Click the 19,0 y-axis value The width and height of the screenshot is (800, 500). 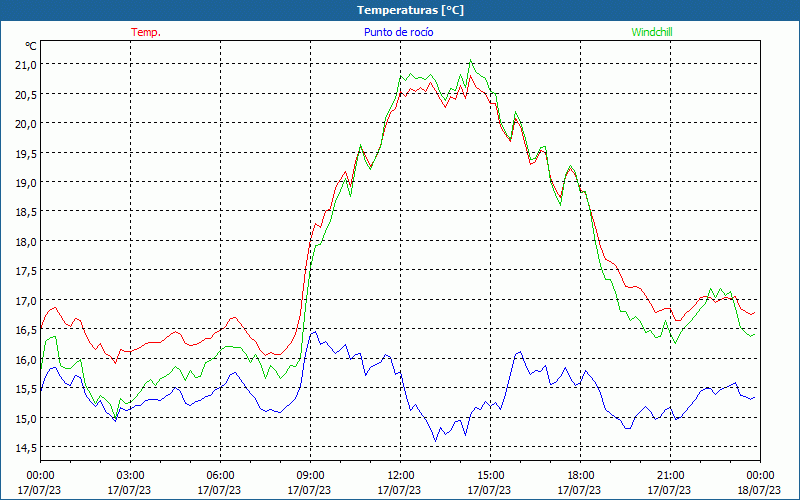coord(26,182)
